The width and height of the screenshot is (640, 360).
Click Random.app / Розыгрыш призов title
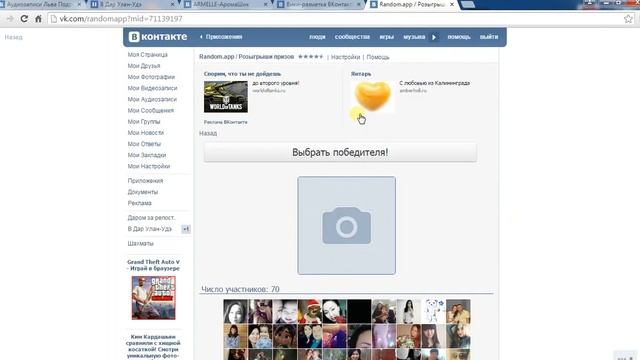click(247, 57)
